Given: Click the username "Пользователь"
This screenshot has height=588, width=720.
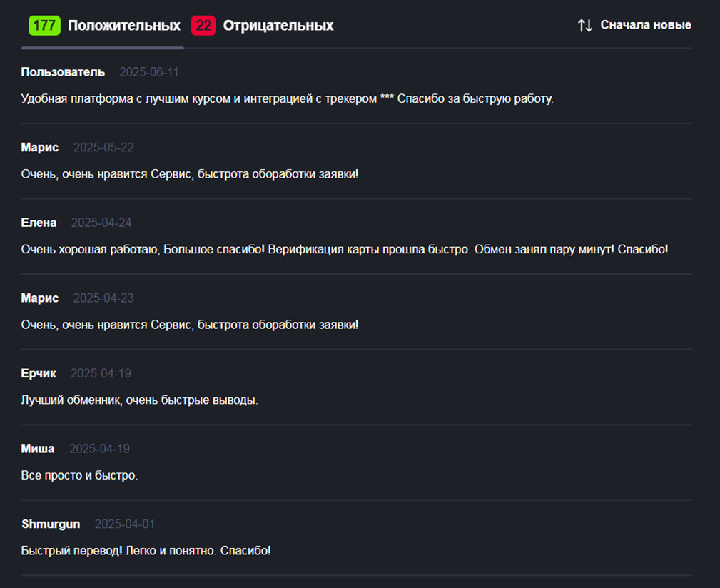Looking at the screenshot, I should coord(63,72).
